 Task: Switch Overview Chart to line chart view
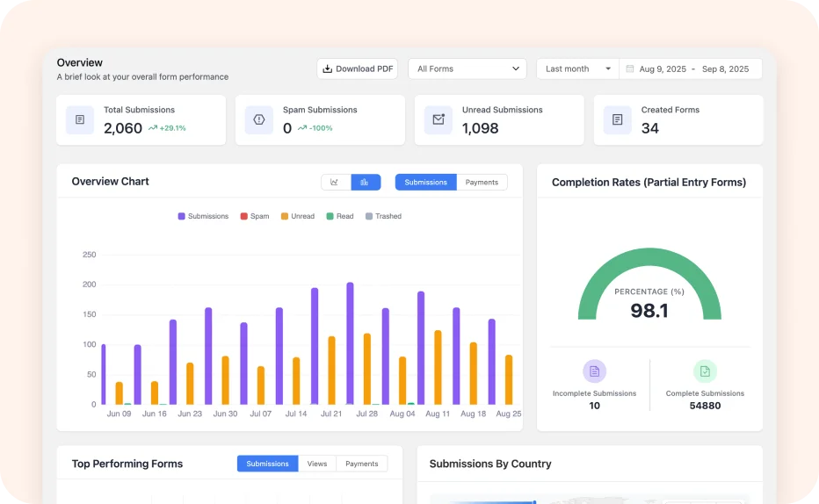click(336, 182)
